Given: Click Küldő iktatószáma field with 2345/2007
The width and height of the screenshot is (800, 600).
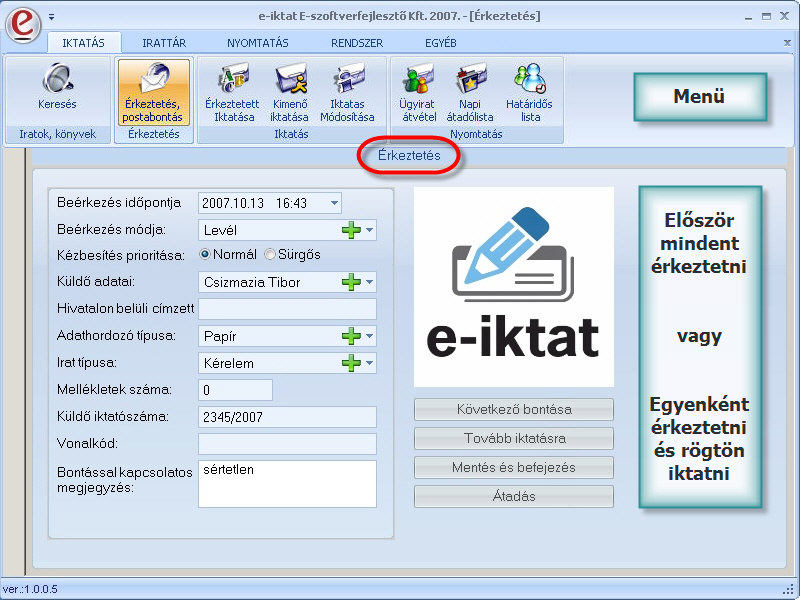Looking at the screenshot, I should point(287,417).
